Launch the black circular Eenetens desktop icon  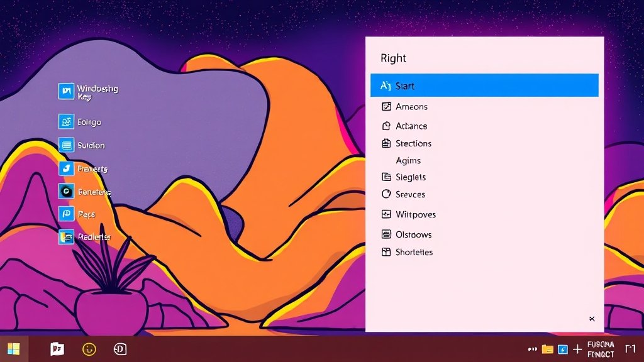67,191
